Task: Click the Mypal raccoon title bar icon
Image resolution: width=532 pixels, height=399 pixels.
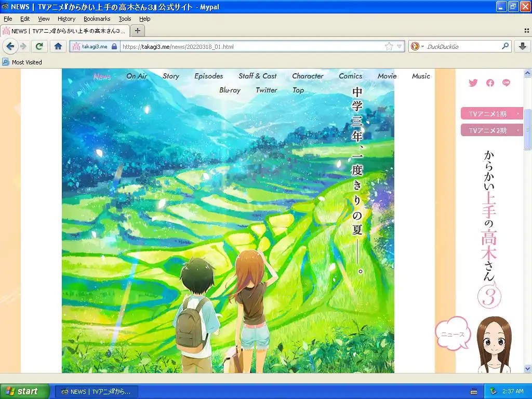Action: pos(5,6)
